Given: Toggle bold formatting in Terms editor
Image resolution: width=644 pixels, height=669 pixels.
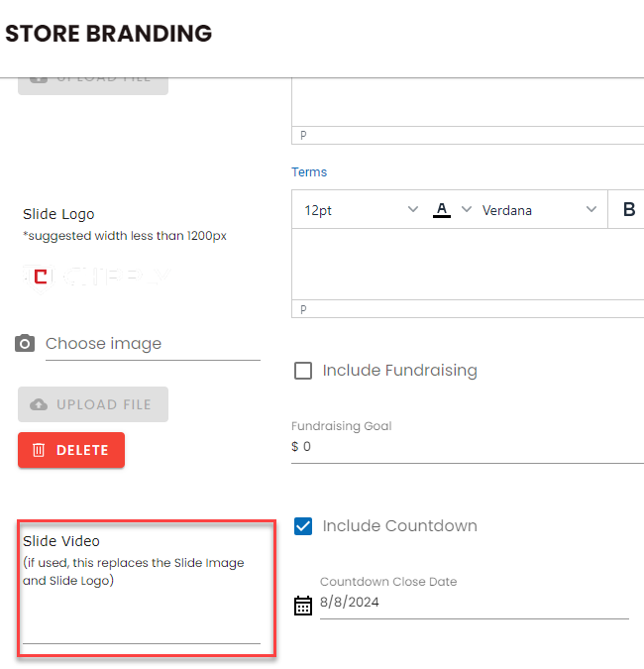Looking at the screenshot, I should 628,210.
